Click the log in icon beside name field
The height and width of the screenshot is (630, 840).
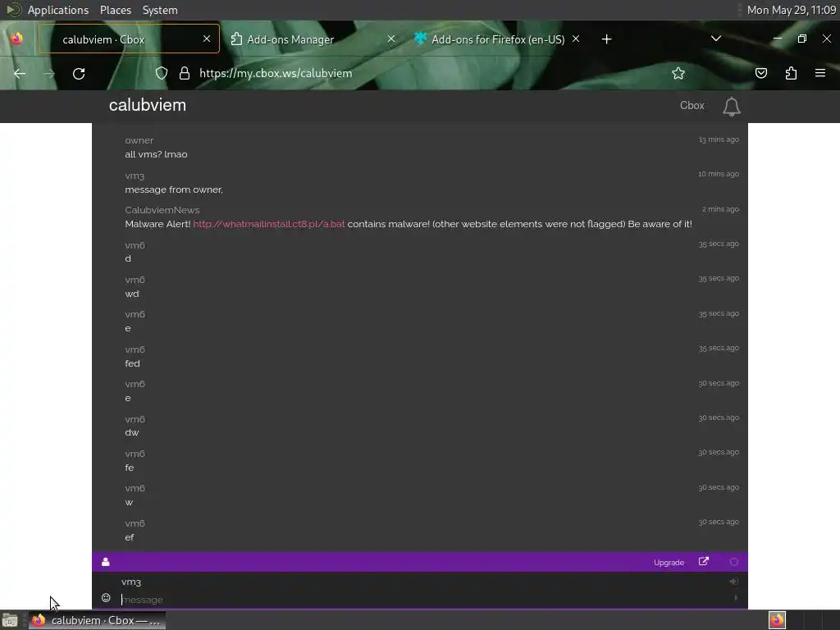point(733,582)
